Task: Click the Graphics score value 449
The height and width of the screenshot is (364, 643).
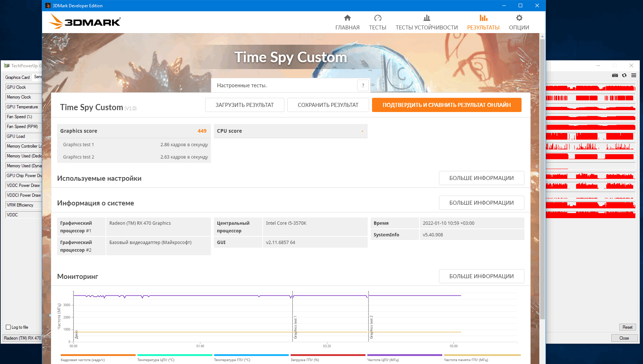Action: (x=202, y=131)
